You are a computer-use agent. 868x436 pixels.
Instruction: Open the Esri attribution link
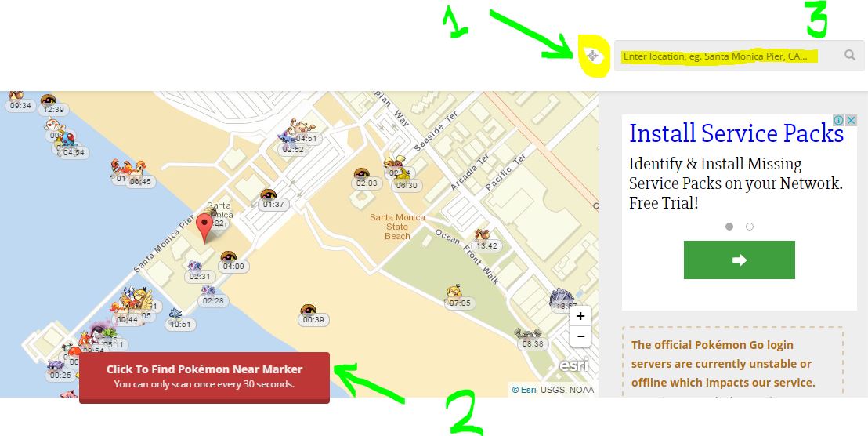[523, 390]
